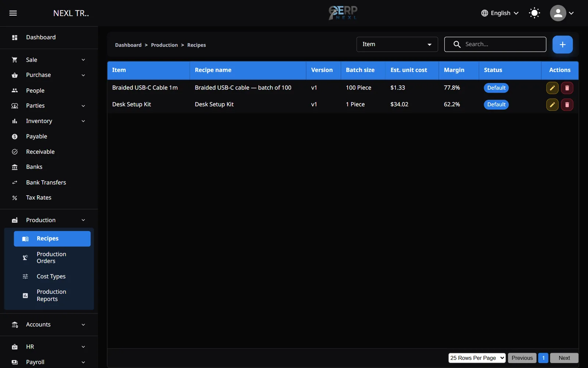Click the globe language icon

click(x=484, y=13)
